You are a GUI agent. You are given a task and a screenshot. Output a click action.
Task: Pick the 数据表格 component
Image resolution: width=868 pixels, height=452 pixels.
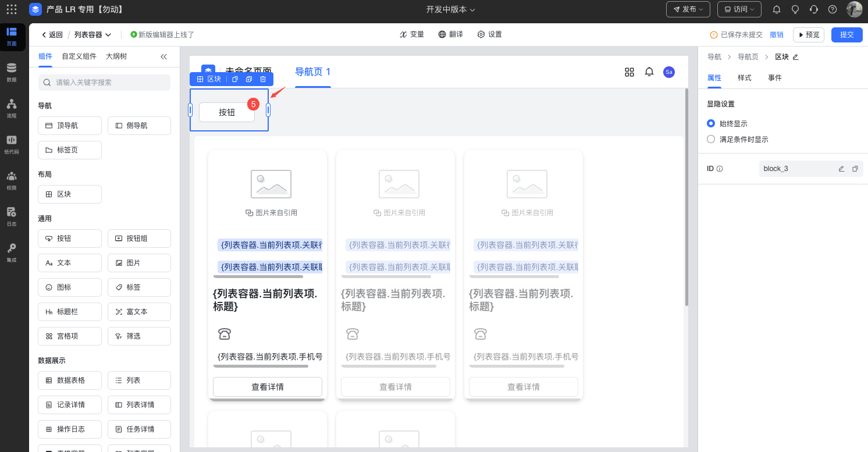click(70, 380)
